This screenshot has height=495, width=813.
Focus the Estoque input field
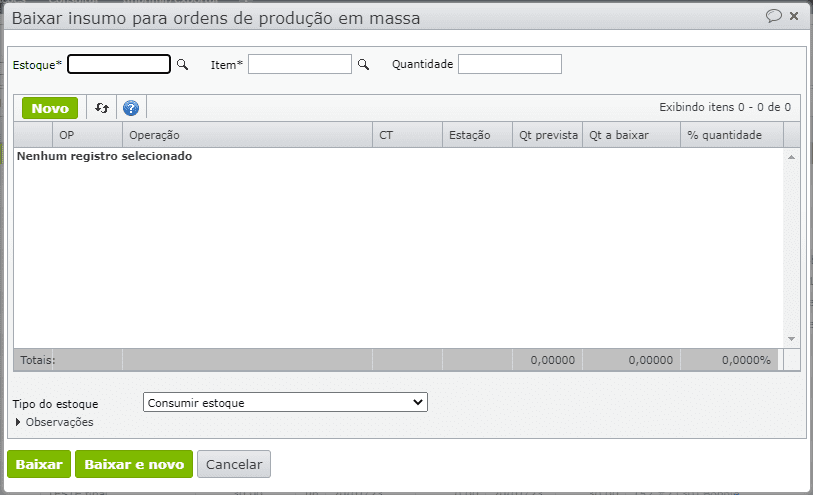[x=119, y=64]
